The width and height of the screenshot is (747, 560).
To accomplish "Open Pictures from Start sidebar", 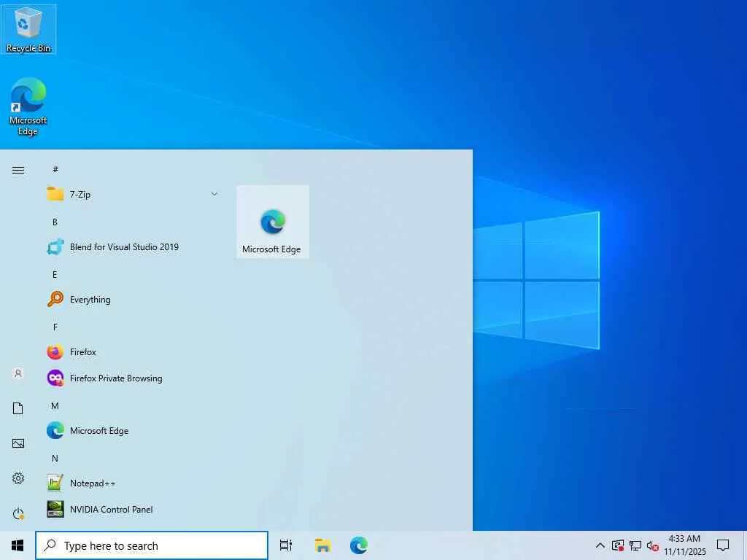I will point(18,443).
